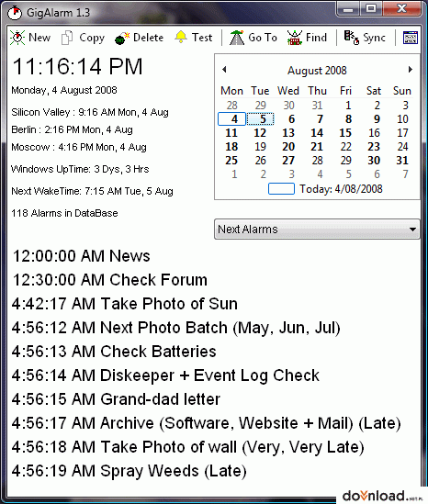Click the Windows UpTime text

(x=80, y=169)
